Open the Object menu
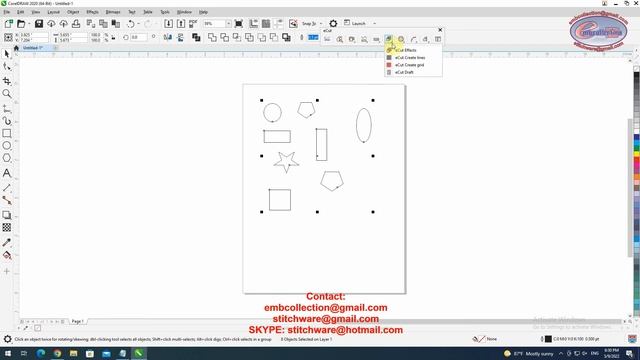Viewport: 640px width, 360px height. pos(73,12)
